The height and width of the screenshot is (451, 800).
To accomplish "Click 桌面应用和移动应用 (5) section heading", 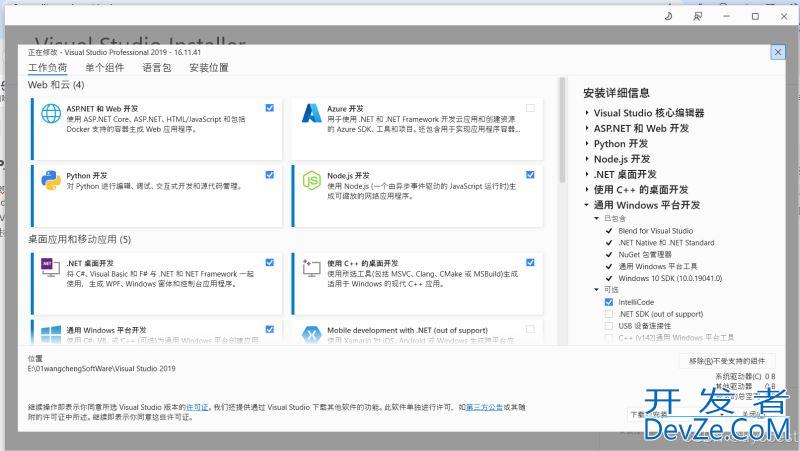I will point(79,239).
